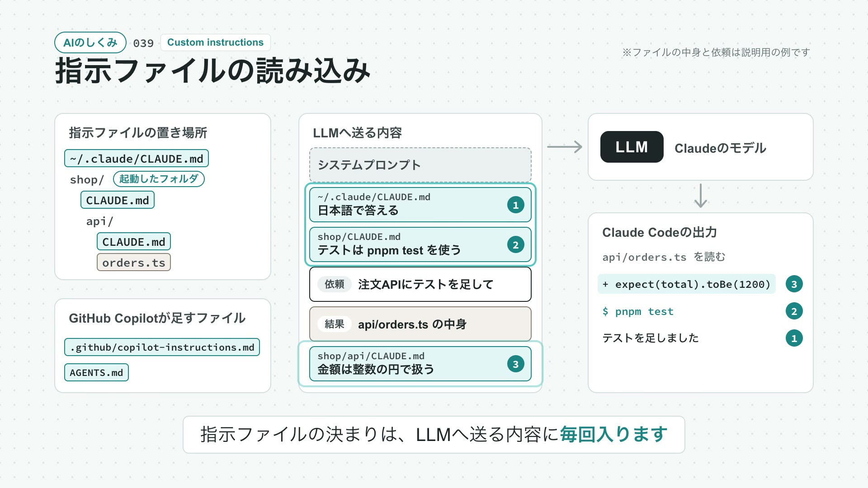The width and height of the screenshot is (868, 488).
Task: Click the line api/orders.ts を読む
Action: tap(664, 257)
